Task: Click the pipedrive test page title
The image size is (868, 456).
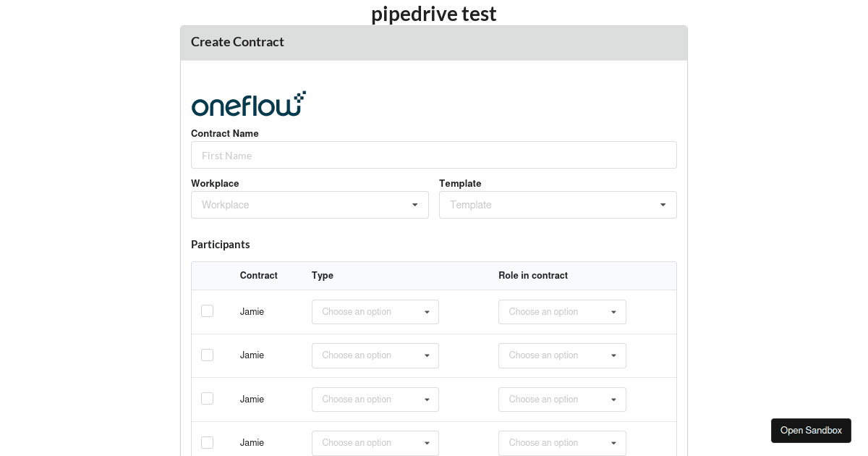Action: [433, 13]
